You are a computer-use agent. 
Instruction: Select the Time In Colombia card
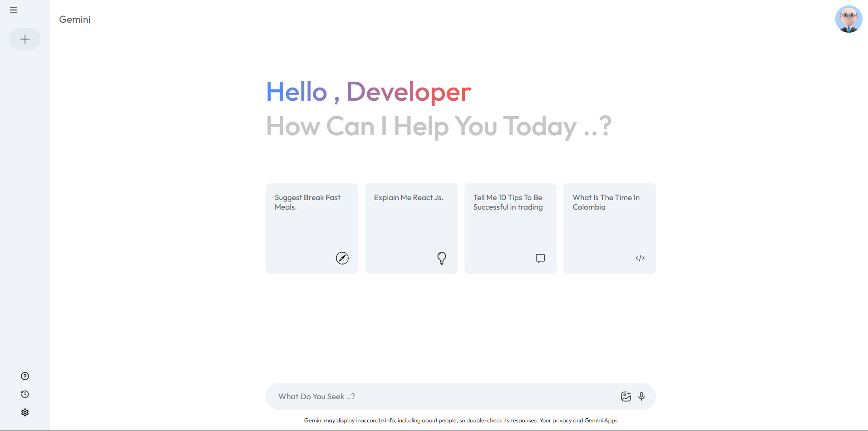point(609,229)
